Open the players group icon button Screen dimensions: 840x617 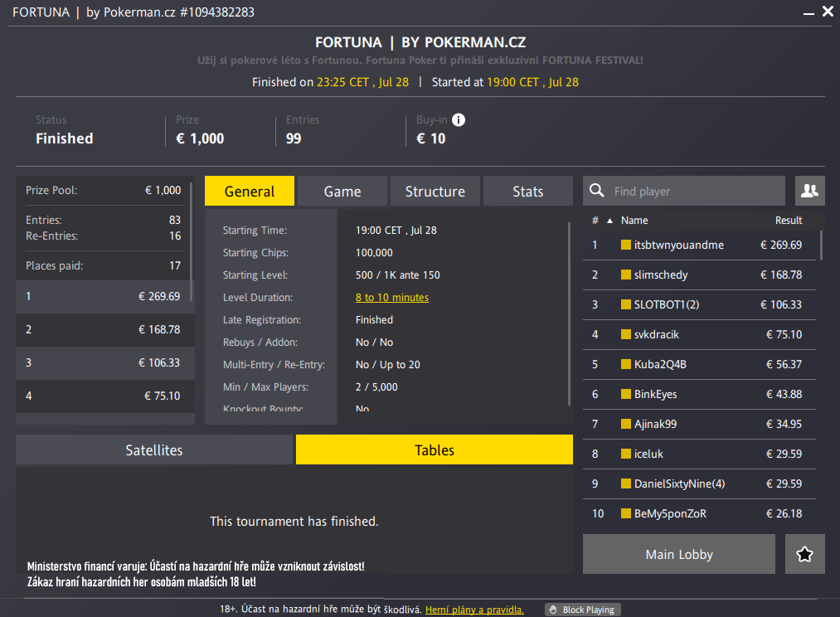[809, 191]
